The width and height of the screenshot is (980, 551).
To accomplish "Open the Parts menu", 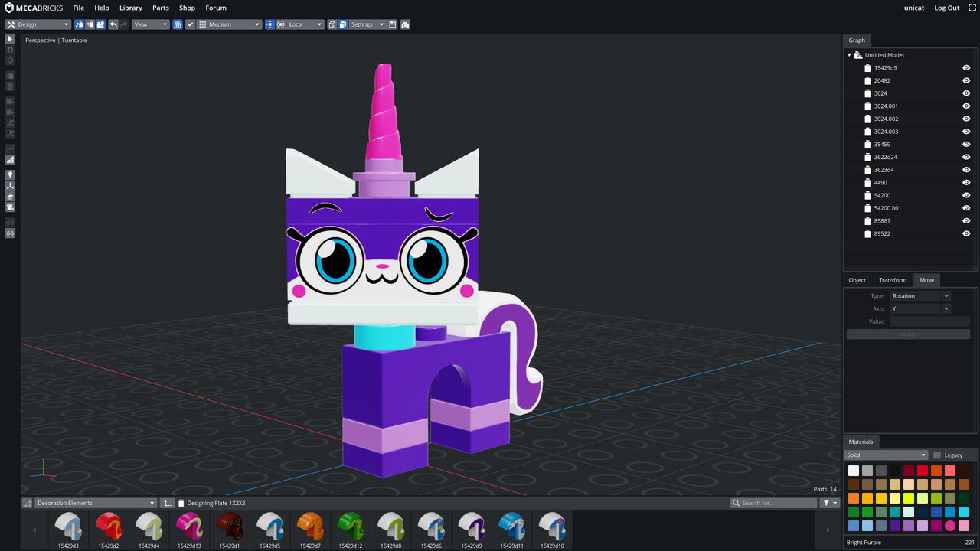I will 160,8.
